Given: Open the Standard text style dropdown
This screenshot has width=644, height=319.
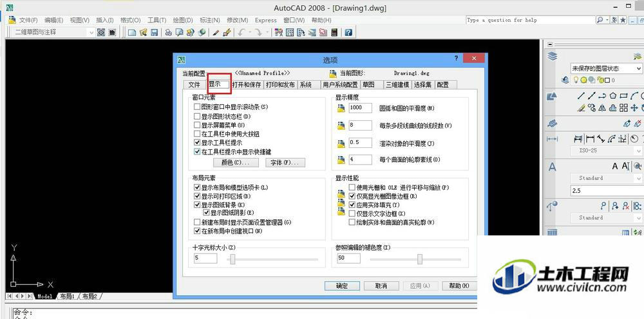Looking at the screenshot, I should [607, 178].
